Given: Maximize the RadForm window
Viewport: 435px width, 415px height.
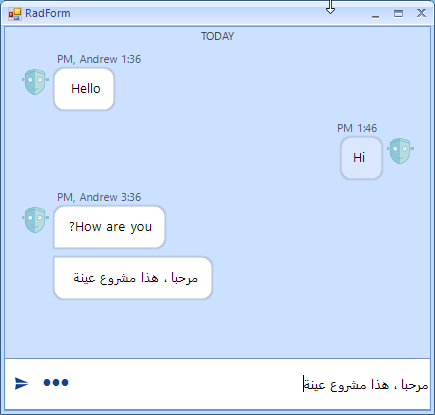Looking at the screenshot, I should click(398, 13).
